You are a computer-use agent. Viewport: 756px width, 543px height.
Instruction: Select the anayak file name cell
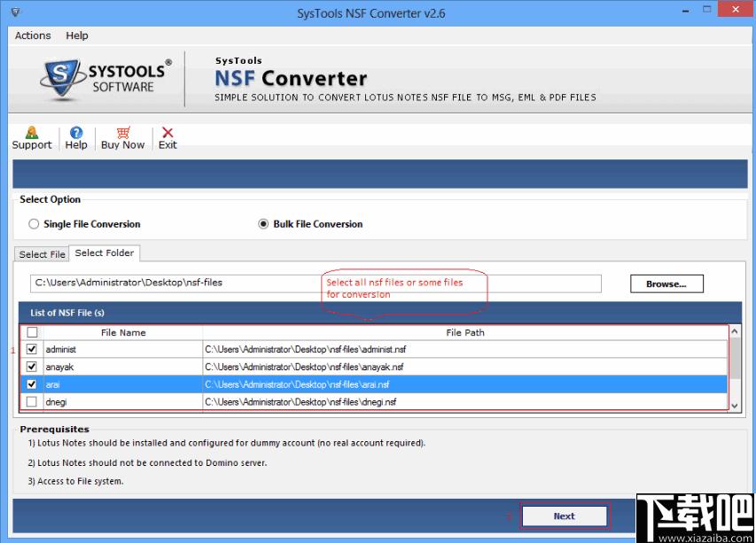pyautogui.click(x=123, y=367)
